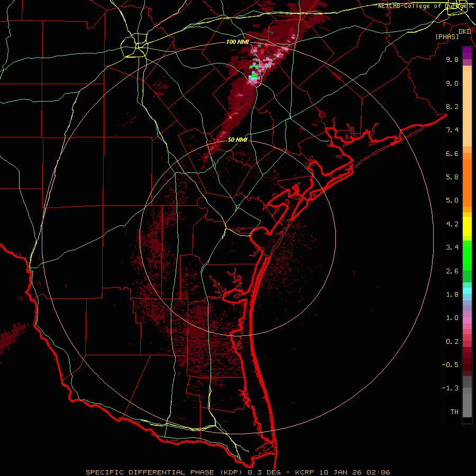The image size is (476, 476).
Task: Click the 1.8 value on color scale
Action: (x=452, y=295)
